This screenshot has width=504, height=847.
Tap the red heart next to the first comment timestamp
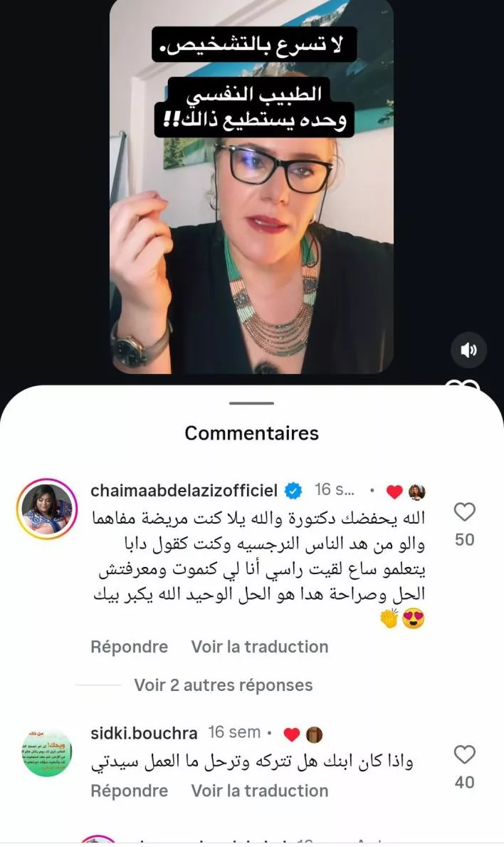point(394,492)
